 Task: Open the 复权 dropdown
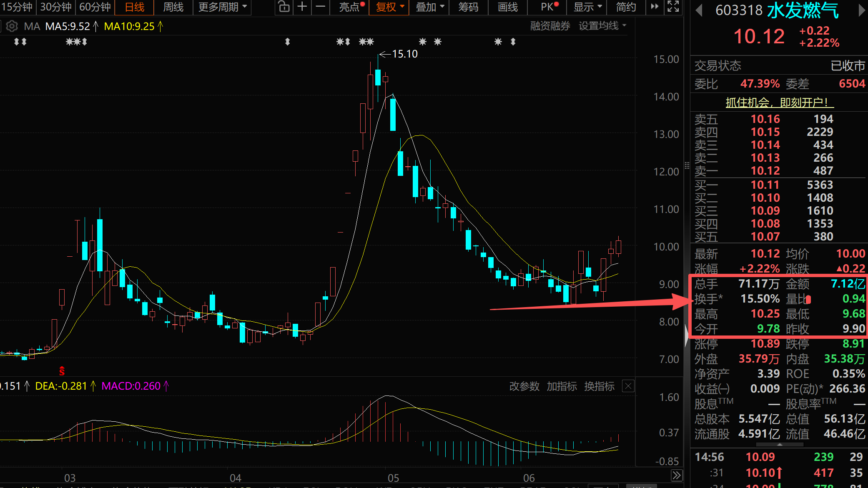tap(389, 7)
